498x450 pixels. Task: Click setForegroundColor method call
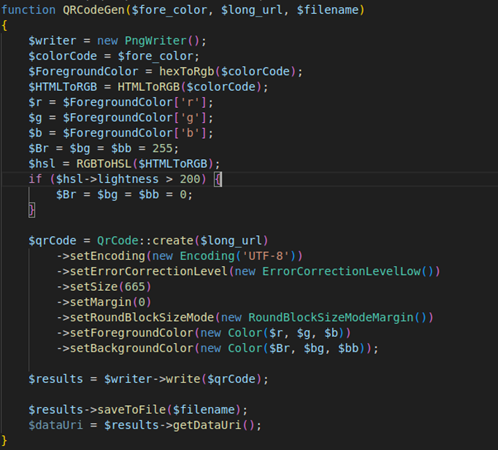coord(132,332)
